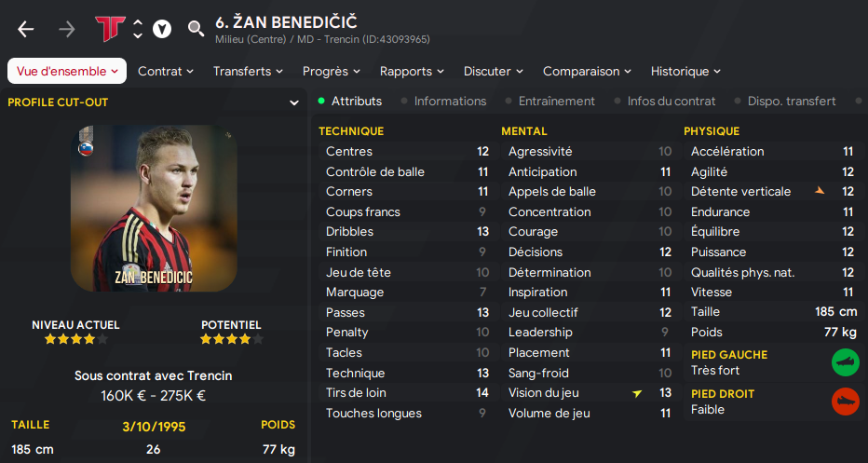Select the Entraînement view option
Screen dimensions: 868x463
556,101
